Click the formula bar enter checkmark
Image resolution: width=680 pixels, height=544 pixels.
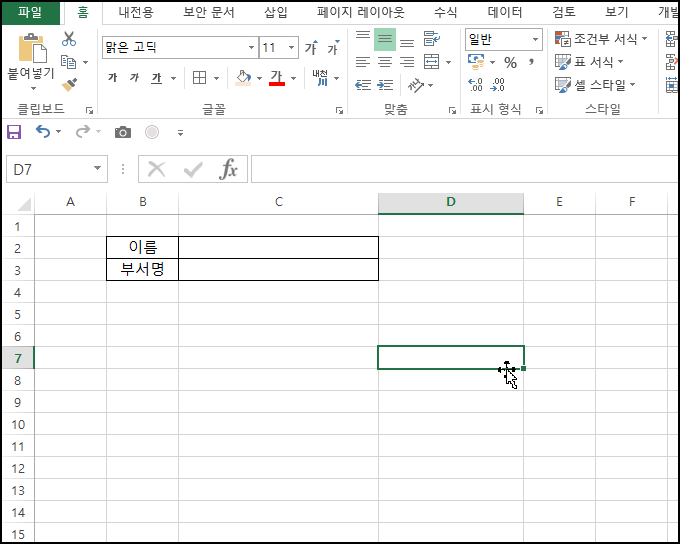click(x=193, y=169)
